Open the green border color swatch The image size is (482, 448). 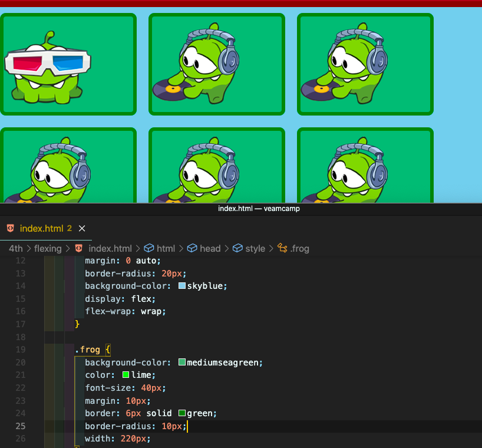182,413
